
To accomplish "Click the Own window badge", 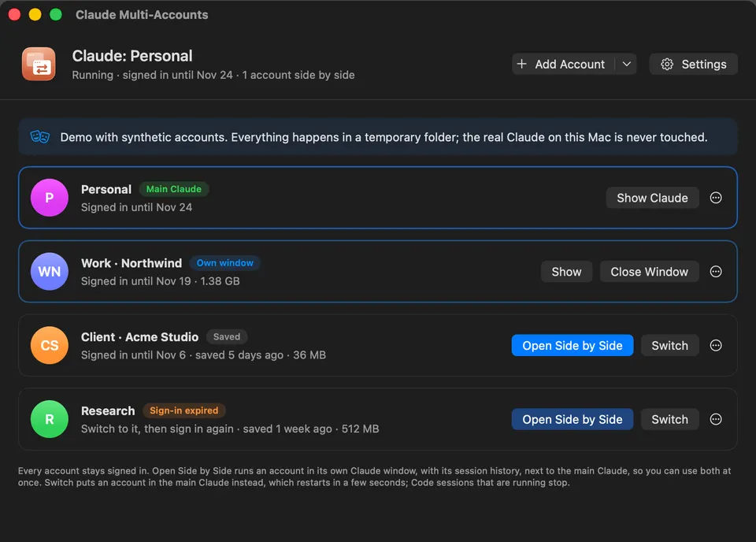I will [x=224, y=263].
